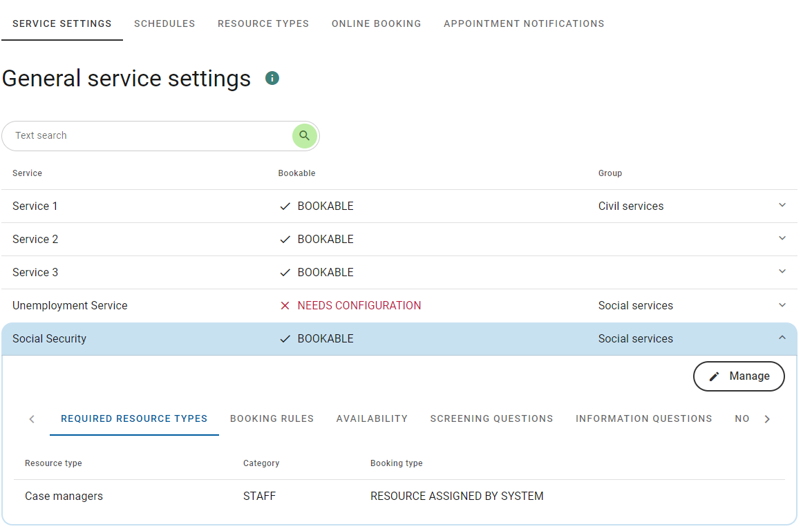Select the Booking Rules sub-tab
Viewport: 812px width, 531px height.
pos(272,418)
